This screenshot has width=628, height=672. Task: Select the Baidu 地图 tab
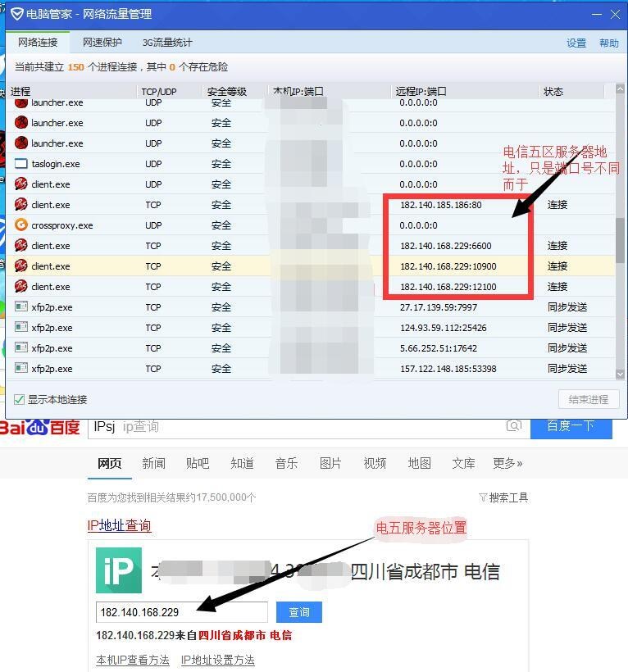click(x=419, y=463)
